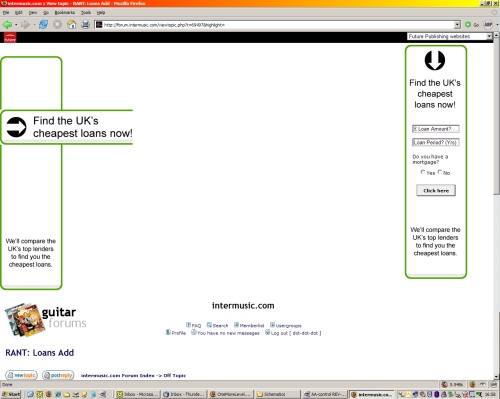Viewport: 500px width, 399px height.
Task: Click the red Future logo
Action: tap(10, 37)
